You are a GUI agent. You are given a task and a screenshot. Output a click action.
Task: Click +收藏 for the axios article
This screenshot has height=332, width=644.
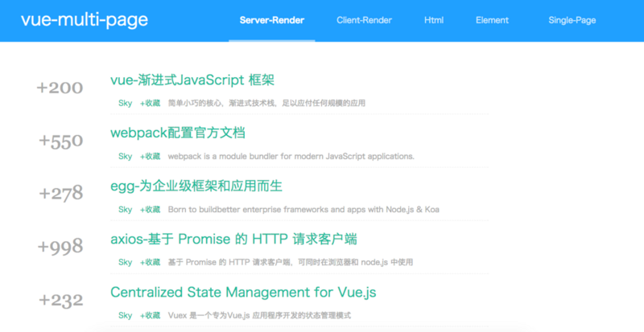(x=150, y=262)
